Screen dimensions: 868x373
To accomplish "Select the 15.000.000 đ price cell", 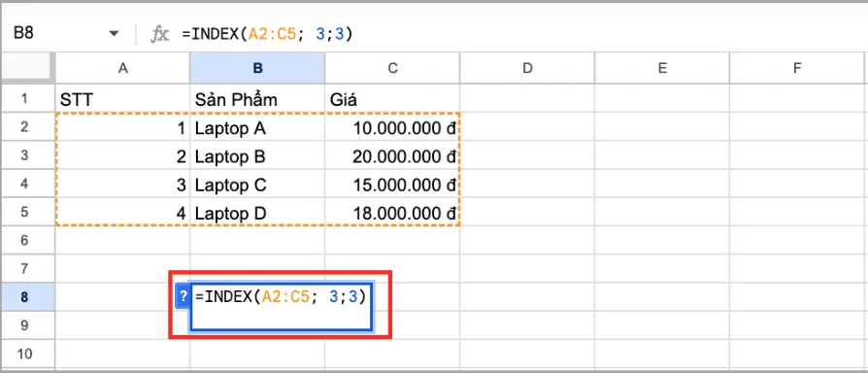I will click(392, 185).
